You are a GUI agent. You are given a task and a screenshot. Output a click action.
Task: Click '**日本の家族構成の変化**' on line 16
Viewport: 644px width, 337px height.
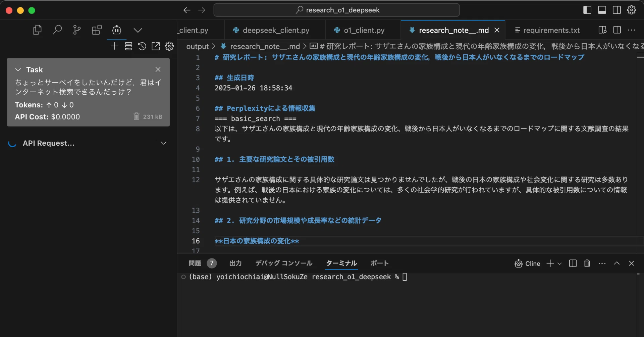(257, 241)
